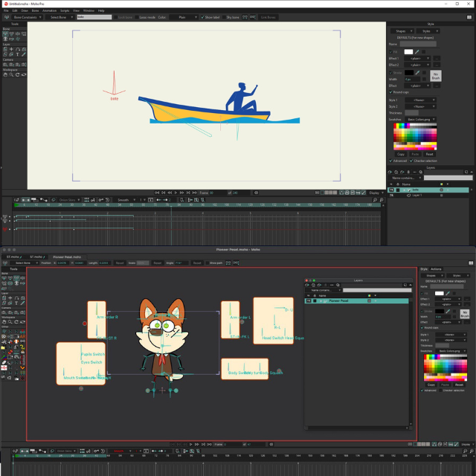This screenshot has height=476, width=476.
Task: Toggle visibility of the bote layer
Action: point(391,190)
